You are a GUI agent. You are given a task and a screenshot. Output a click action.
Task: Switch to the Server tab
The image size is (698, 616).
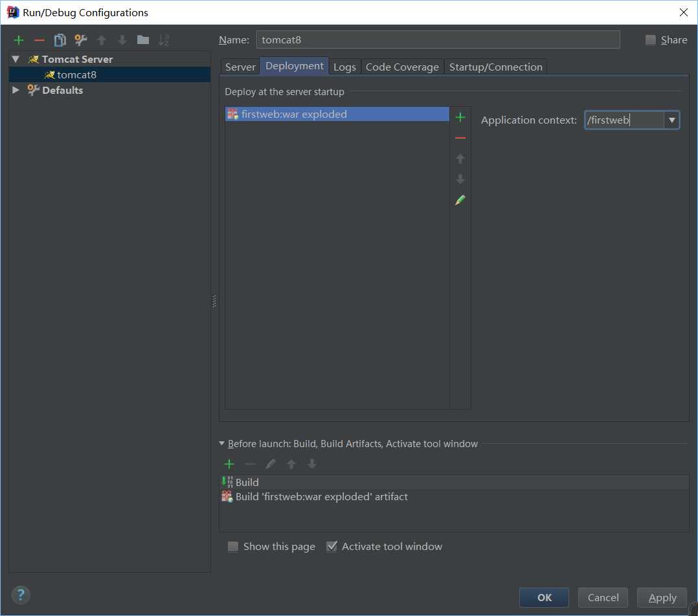click(x=240, y=67)
